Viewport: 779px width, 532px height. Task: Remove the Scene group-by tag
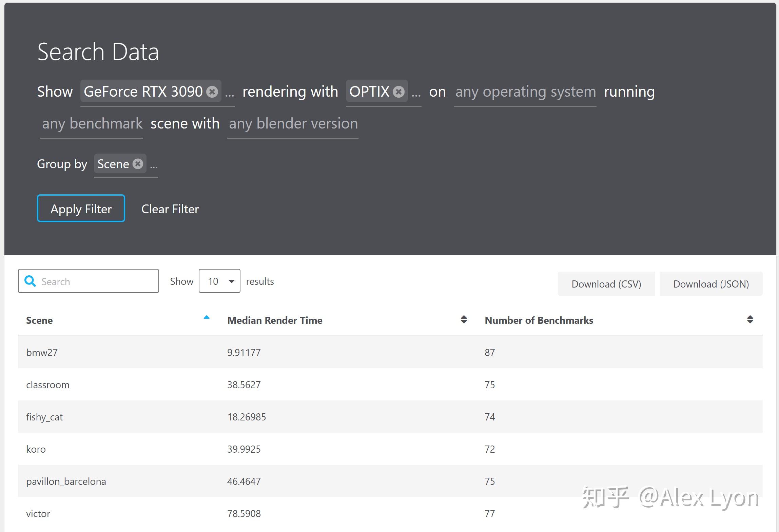point(138,164)
